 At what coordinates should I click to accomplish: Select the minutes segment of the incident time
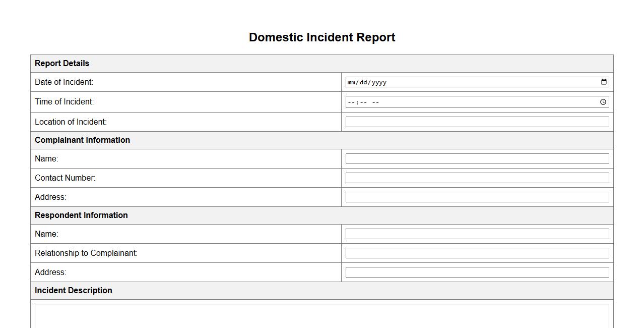362,102
